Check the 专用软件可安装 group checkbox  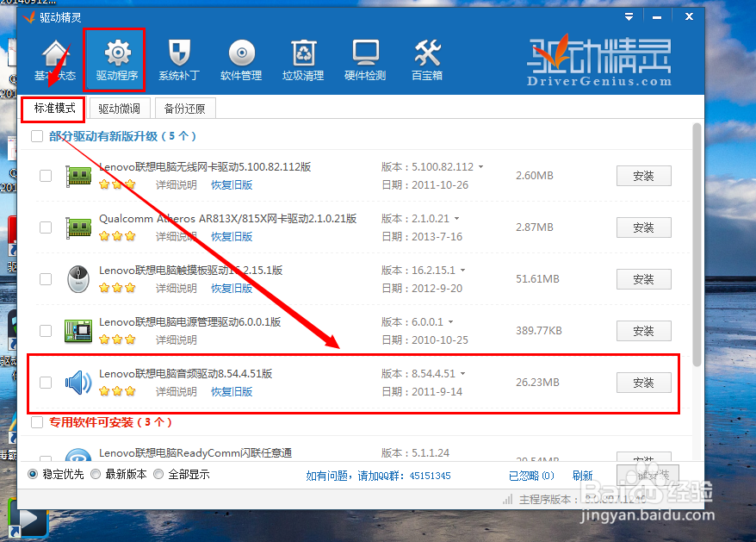click(37, 422)
